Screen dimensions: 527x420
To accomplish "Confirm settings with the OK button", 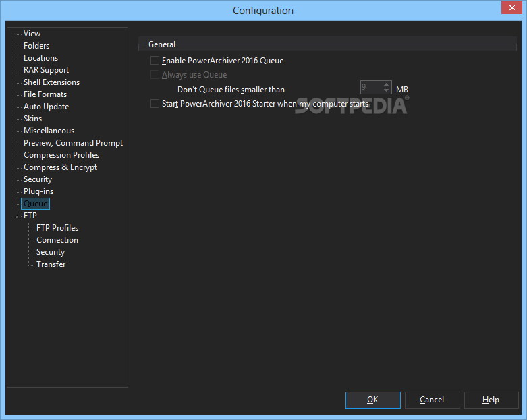I will 372,400.
